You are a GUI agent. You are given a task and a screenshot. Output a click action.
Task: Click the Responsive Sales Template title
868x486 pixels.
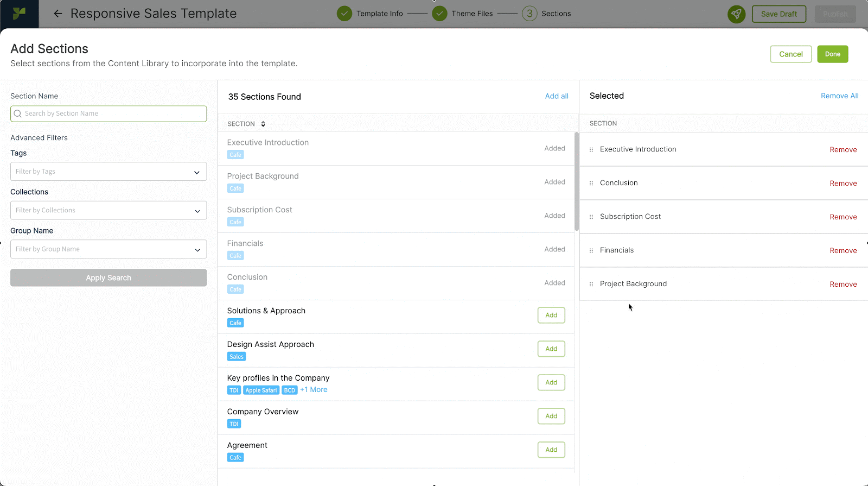point(154,14)
